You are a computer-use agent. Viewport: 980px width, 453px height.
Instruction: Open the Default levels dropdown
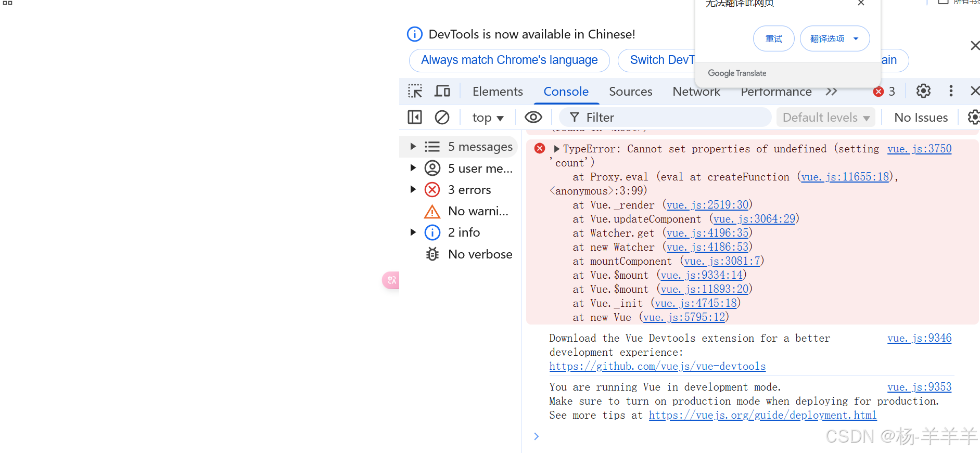826,118
